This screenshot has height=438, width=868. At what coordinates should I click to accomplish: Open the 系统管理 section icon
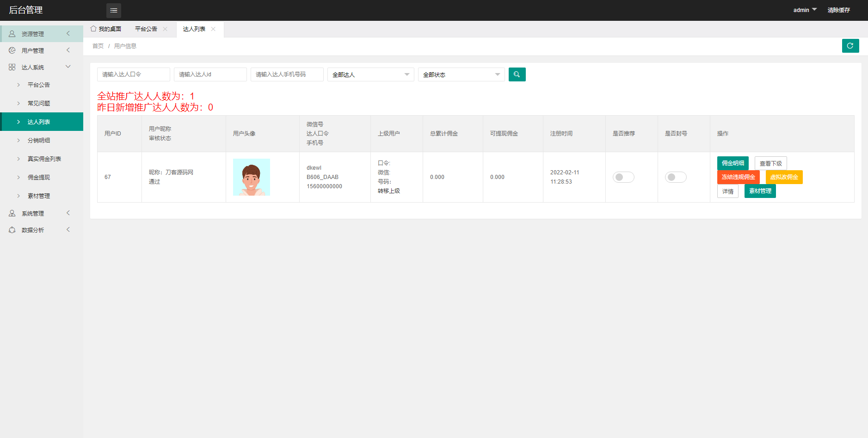point(12,213)
